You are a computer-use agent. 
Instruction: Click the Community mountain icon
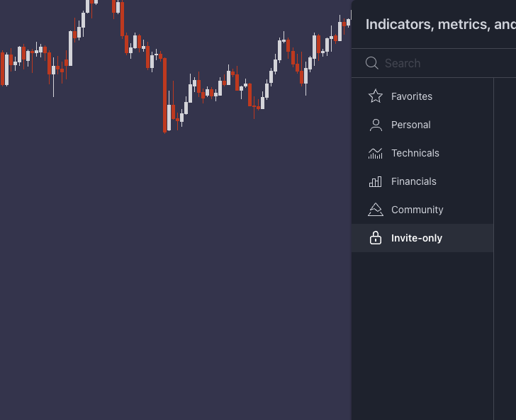tap(376, 210)
